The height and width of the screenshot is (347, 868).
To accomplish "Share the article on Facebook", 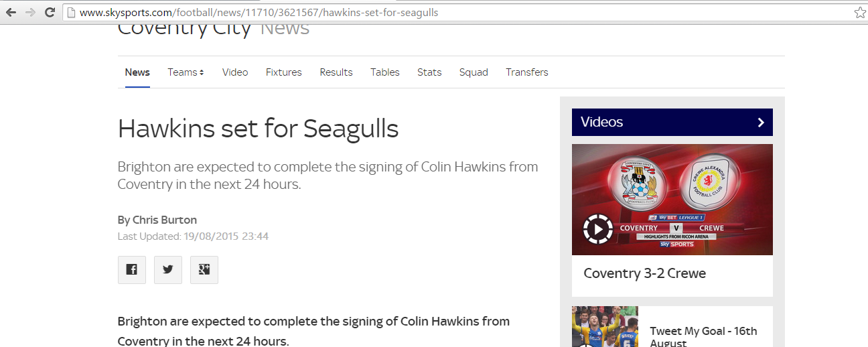I will coord(132,270).
